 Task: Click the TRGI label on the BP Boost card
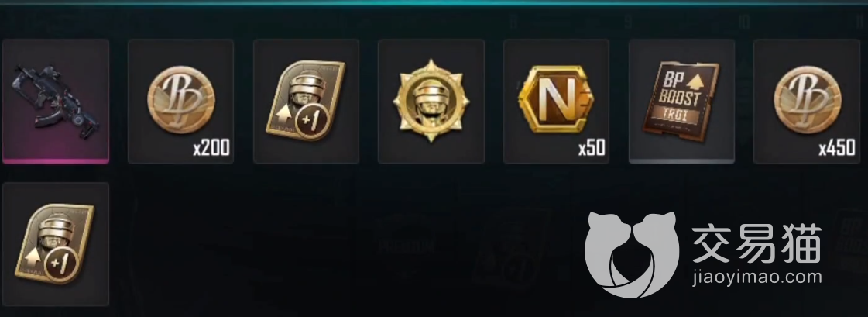tap(678, 115)
